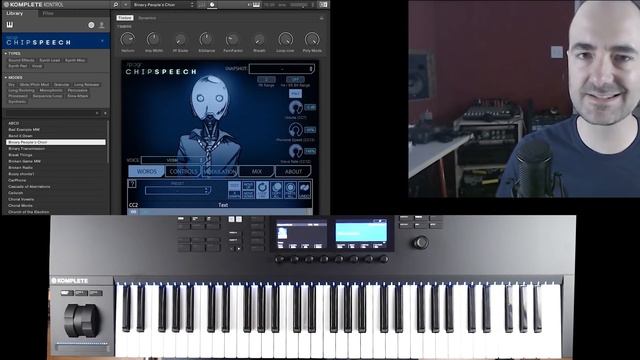
Task: Open the search magnifier in Komplete Kontrol header
Action: (116, 5)
